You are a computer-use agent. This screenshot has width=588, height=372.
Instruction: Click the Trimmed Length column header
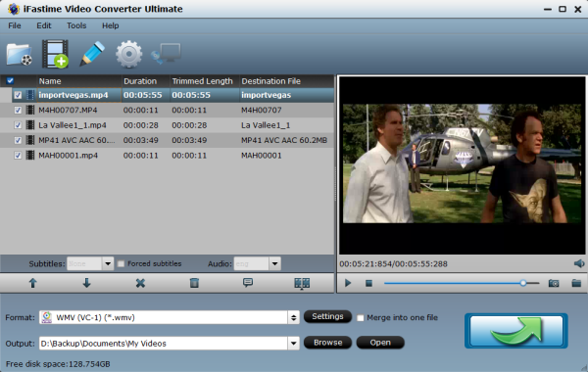(x=205, y=81)
